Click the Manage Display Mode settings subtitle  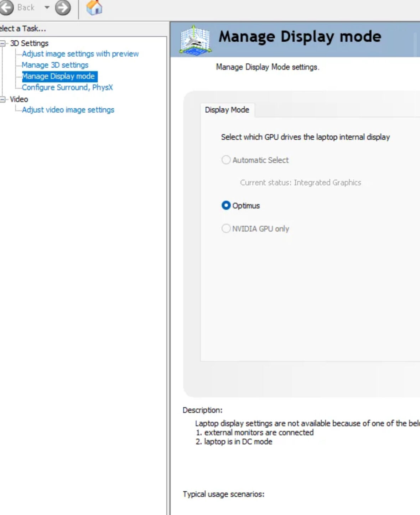[268, 67]
